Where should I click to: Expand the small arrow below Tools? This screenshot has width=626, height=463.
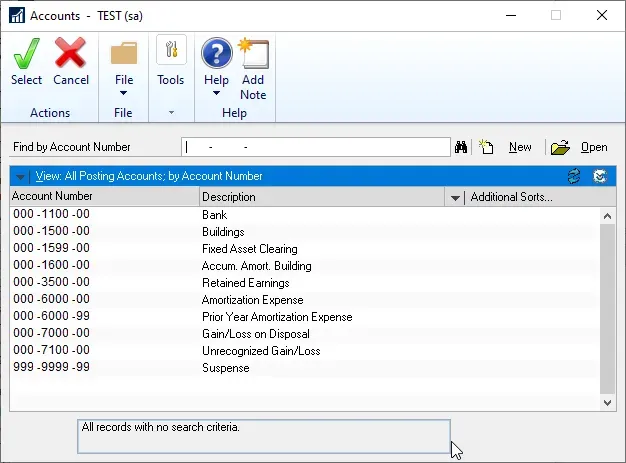click(171, 113)
